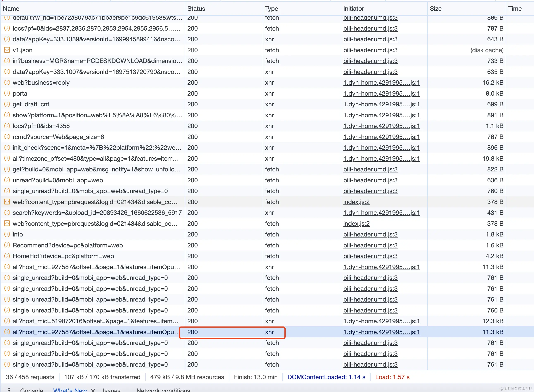Select the Recommend?device=pc&platform=web request

pyautogui.click(x=68, y=245)
